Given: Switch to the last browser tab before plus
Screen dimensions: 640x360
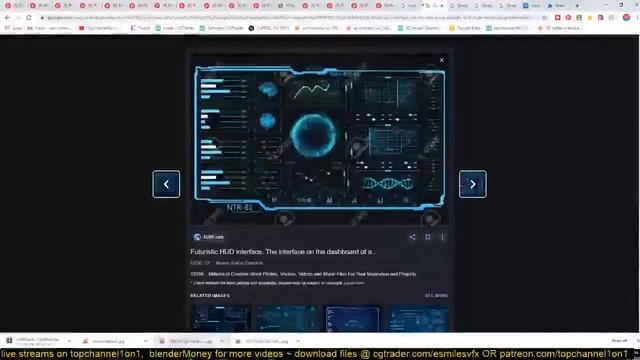Looking at the screenshot, I should (x=557, y=6).
